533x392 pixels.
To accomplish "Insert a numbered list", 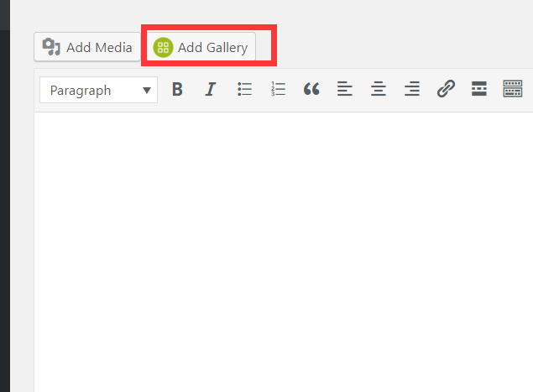I will (x=279, y=90).
